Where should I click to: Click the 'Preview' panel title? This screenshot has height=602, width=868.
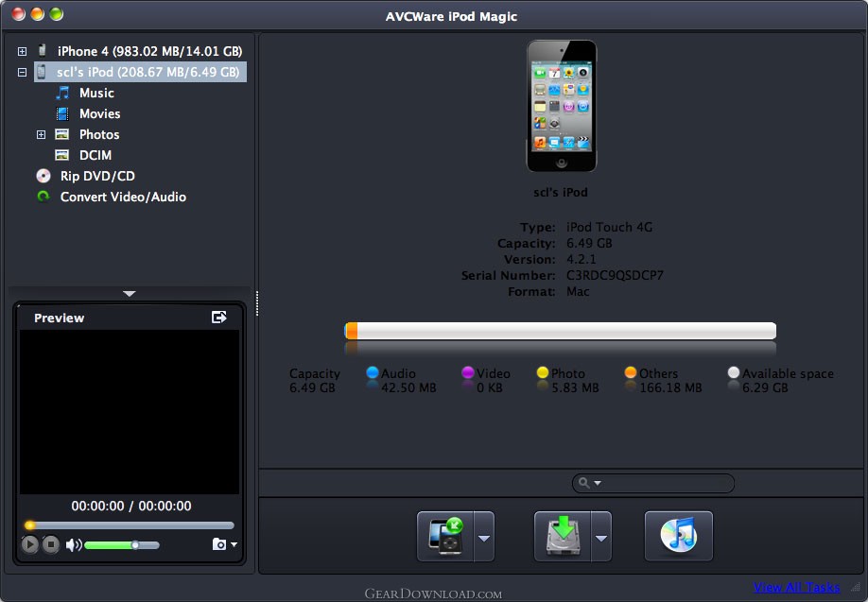[x=60, y=318]
